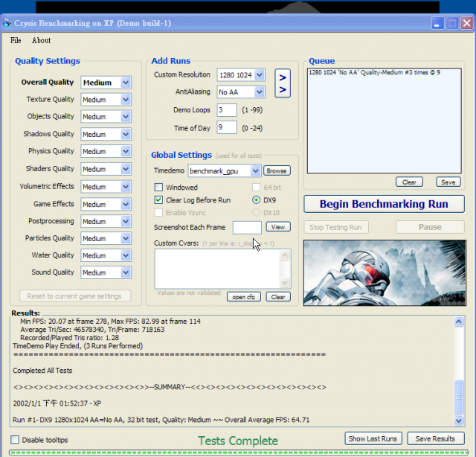The height and width of the screenshot is (457, 476).
Task: Click the Tests Complete status text
Action: click(238, 441)
